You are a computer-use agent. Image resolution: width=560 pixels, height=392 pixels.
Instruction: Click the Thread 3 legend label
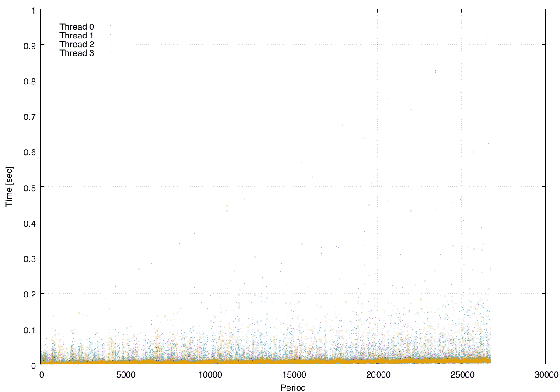pos(77,53)
